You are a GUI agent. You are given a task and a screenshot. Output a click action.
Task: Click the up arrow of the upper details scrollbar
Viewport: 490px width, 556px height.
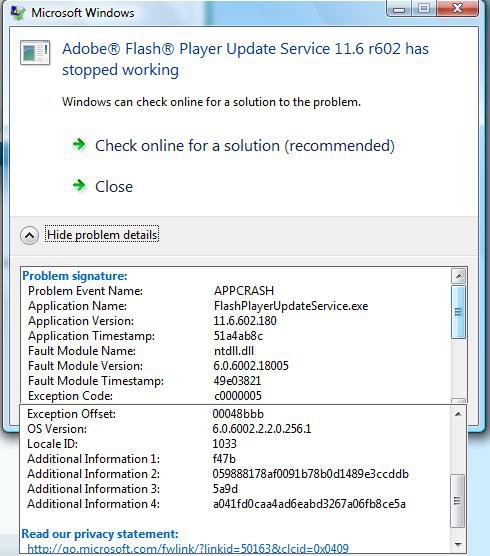[459, 276]
